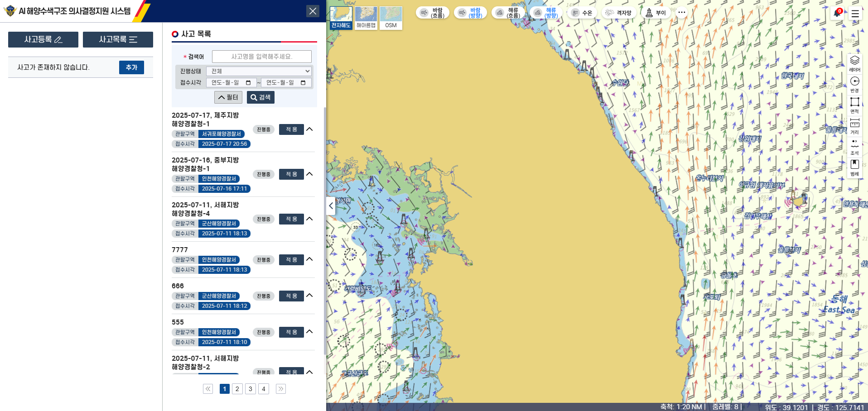Viewport: 868px width, 411px height.
Task: Select the 서귀포해양경찰서 jurisdiction tag
Action: point(222,134)
